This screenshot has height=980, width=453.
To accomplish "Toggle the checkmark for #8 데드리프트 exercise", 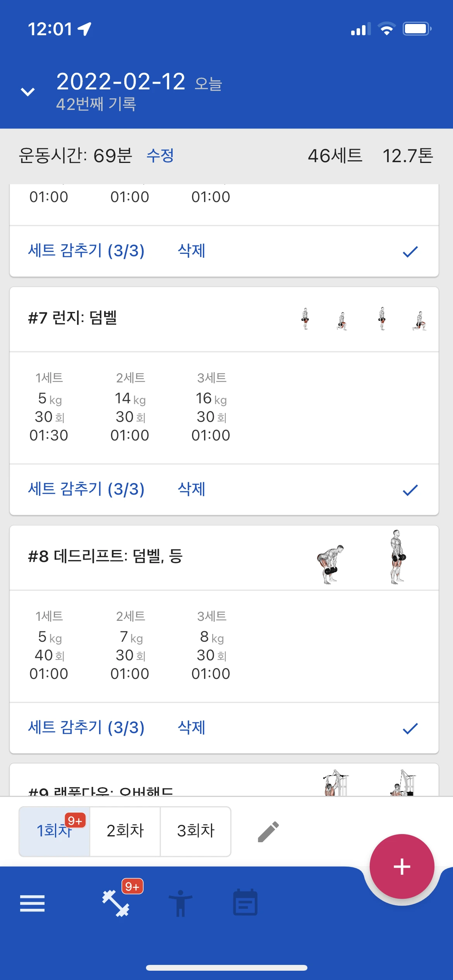I will pos(410,728).
